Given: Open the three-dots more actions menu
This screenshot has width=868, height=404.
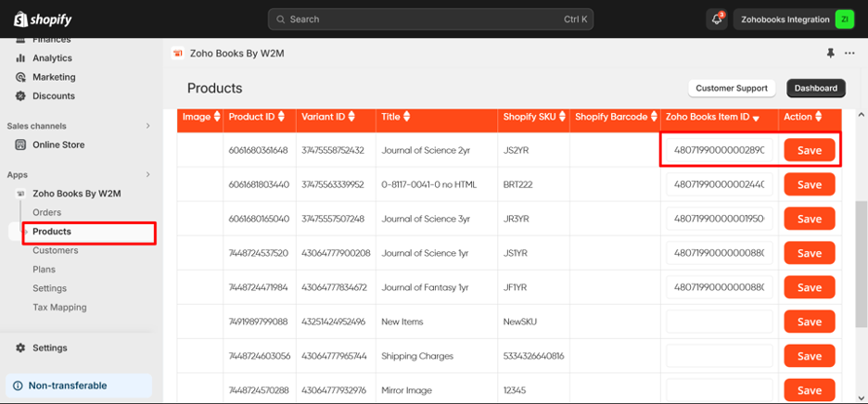Looking at the screenshot, I should pyautogui.click(x=849, y=54).
